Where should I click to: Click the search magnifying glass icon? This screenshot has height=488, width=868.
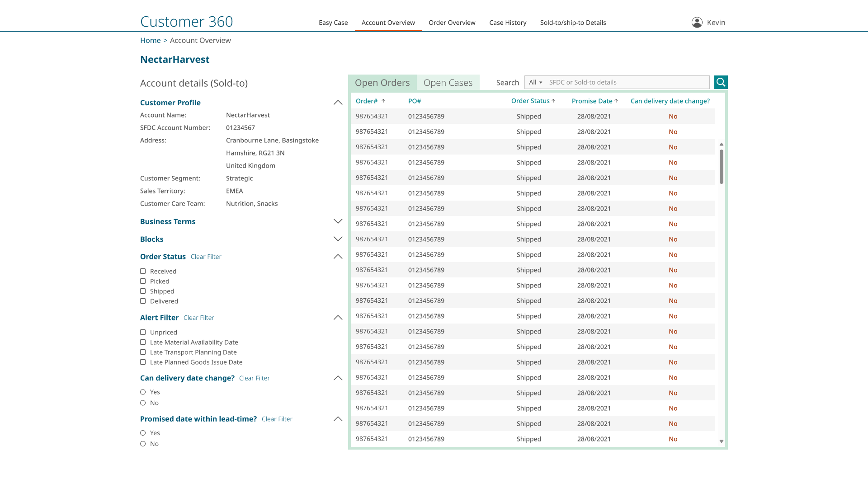[721, 82]
